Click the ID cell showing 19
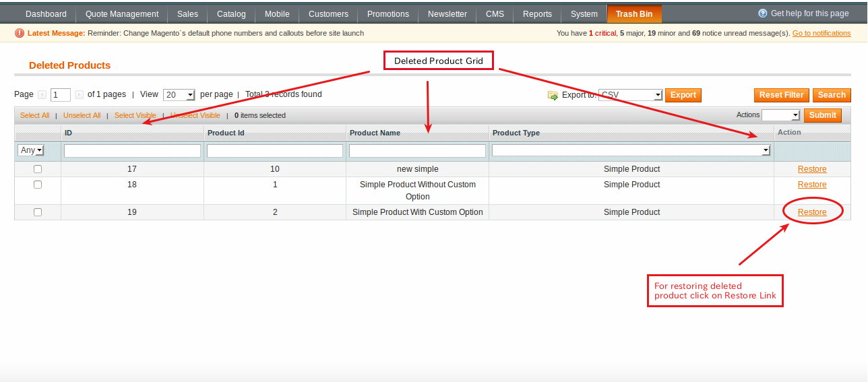Viewport: 868px width, 382px height. pos(132,212)
